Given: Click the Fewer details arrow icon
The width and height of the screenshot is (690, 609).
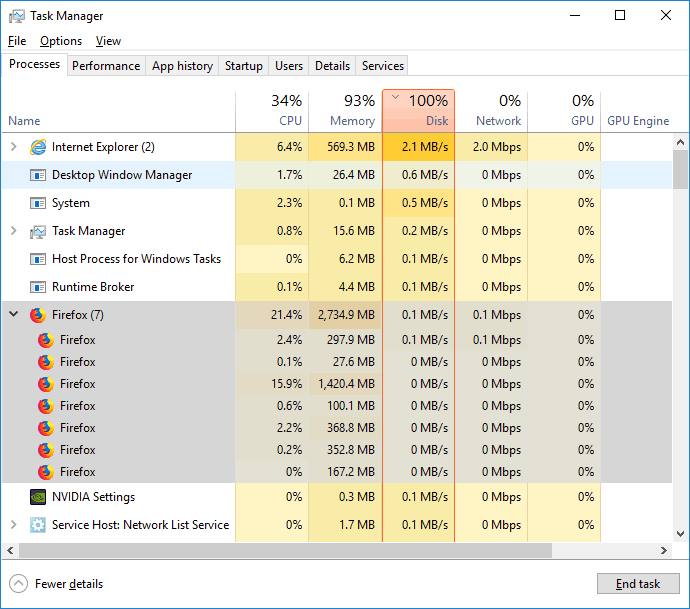Looking at the screenshot, I should pyautogui.click(x=18, y=584).
